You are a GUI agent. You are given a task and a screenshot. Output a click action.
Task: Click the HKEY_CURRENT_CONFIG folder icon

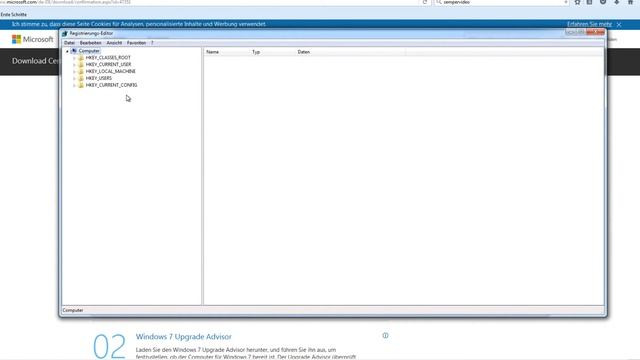tap(81, 85)
